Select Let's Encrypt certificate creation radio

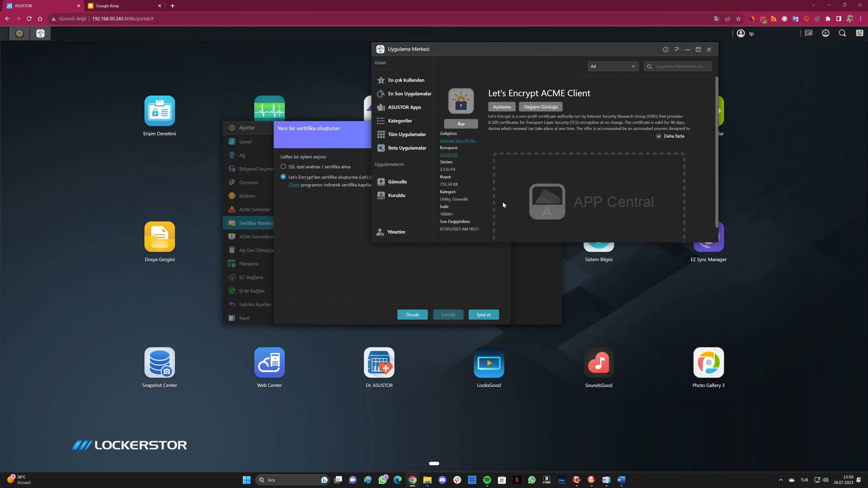coord(283,177)
